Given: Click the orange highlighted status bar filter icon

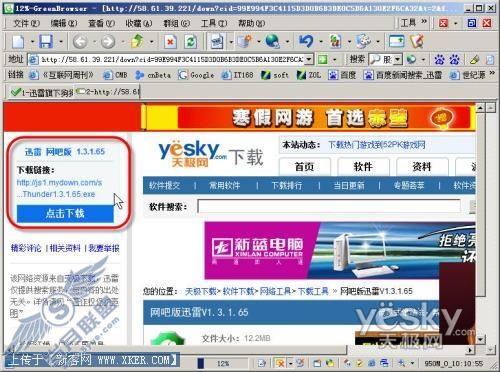Looking at the screenshot, I should coord(280,363).
